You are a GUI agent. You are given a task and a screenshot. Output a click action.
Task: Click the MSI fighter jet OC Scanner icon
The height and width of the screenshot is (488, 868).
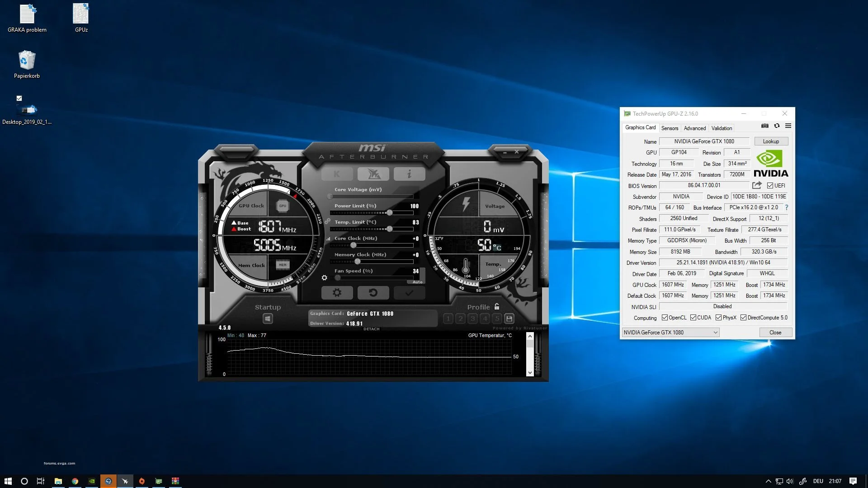point(373,174)
